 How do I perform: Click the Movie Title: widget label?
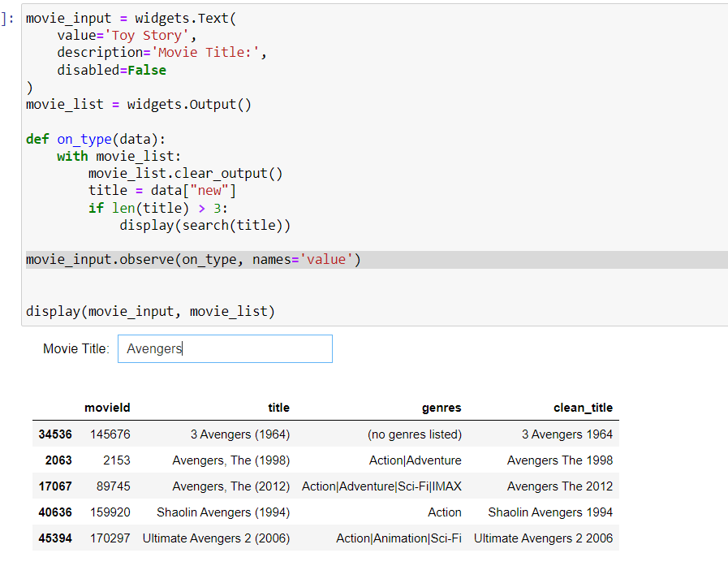click(x=76, y=348)
